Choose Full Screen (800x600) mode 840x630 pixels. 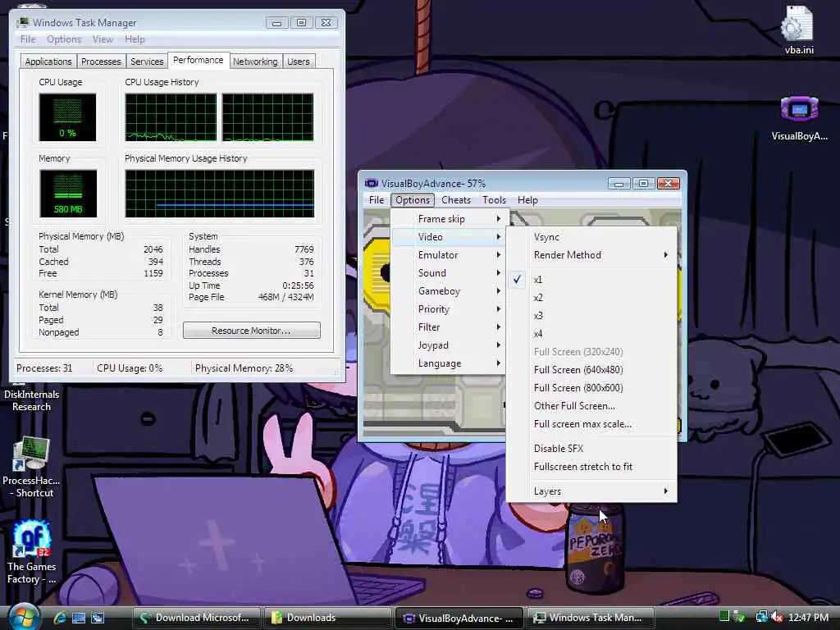(592, 388)
